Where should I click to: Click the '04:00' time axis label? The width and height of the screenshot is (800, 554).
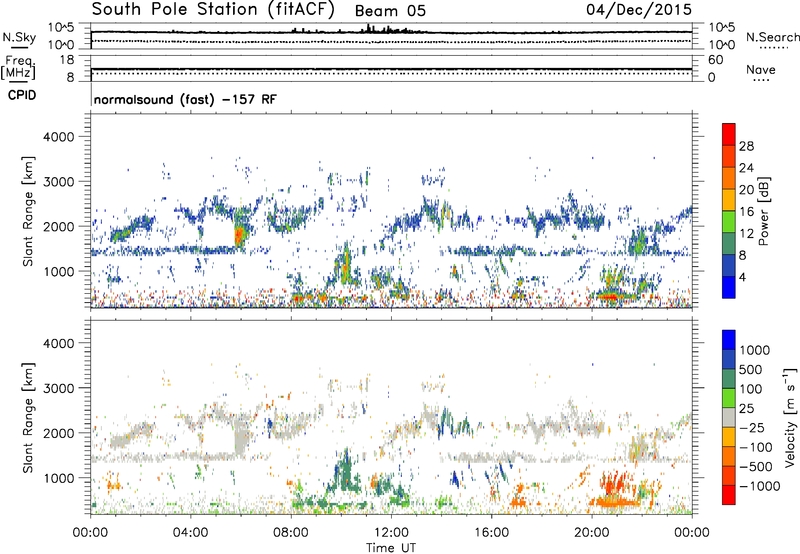pos(191,533)
